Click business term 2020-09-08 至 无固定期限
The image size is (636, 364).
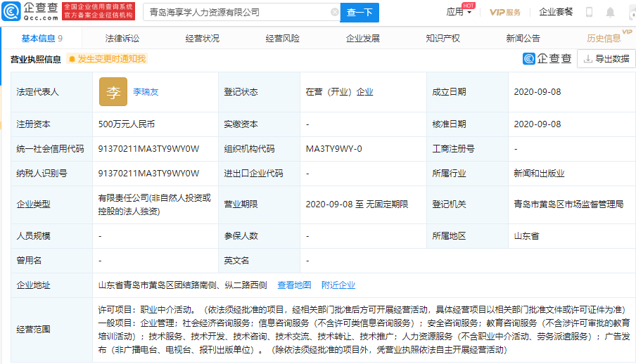coord(357,204)
